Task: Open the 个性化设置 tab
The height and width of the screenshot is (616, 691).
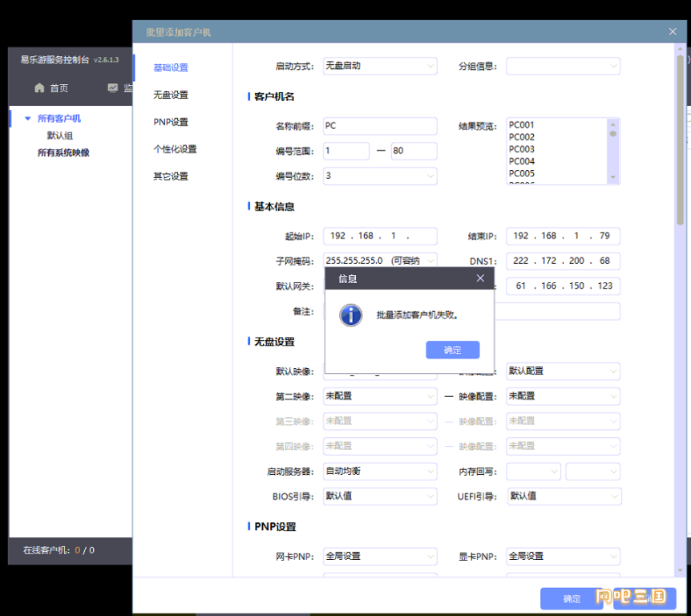Action: coord(175,149)
